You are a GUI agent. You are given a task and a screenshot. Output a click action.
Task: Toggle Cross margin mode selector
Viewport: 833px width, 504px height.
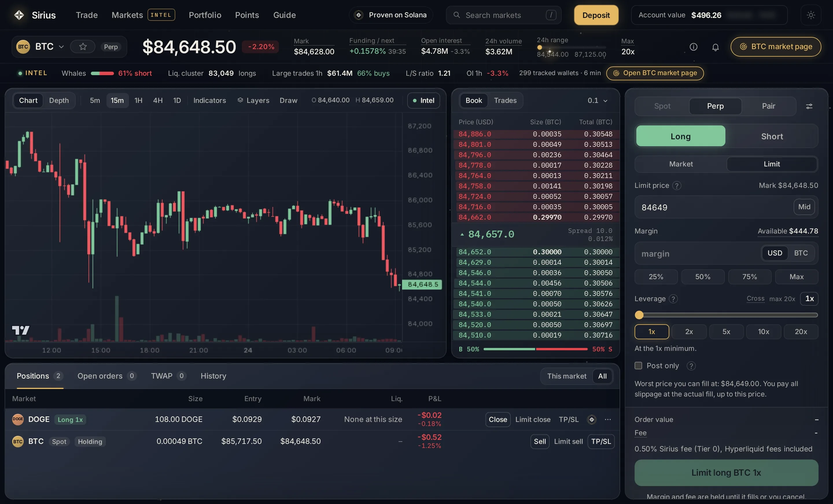tap(755, 299)
